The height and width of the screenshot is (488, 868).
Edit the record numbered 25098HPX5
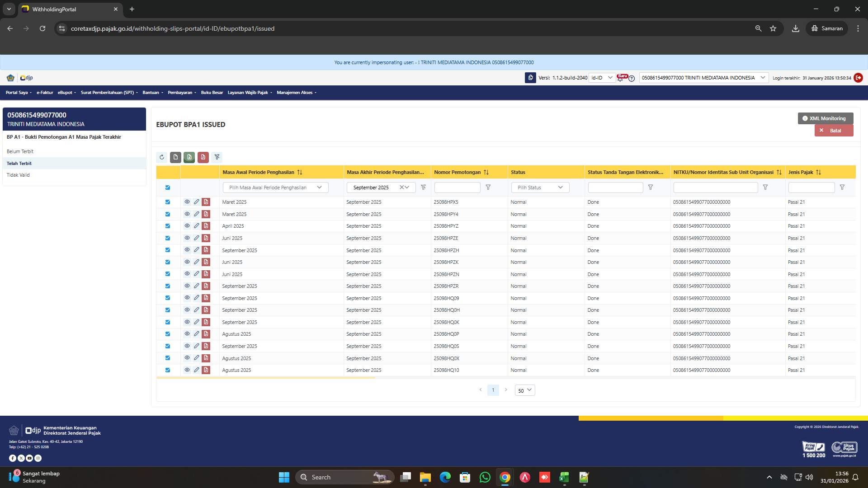pyautogui.click(x=197, y=202)
